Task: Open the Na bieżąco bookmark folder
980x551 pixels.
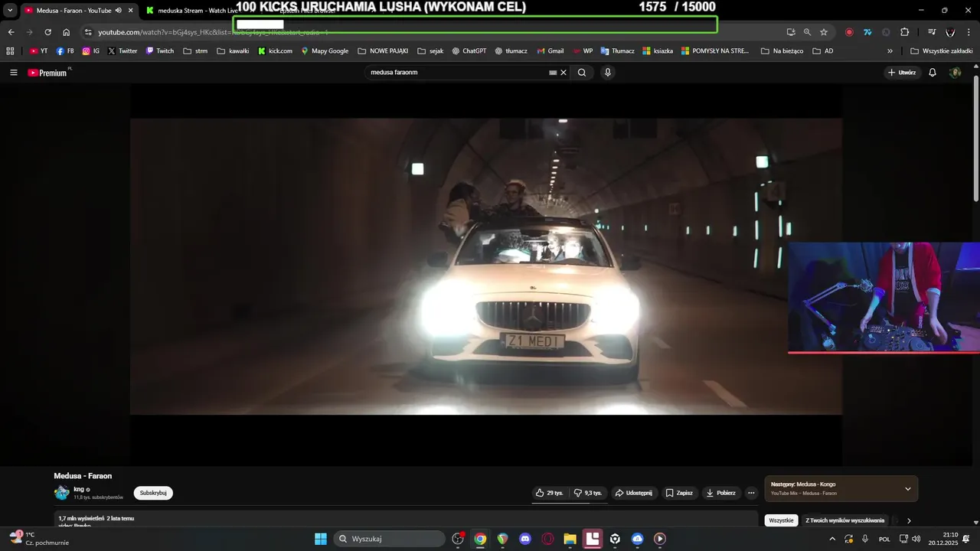Action: point(782,51)
